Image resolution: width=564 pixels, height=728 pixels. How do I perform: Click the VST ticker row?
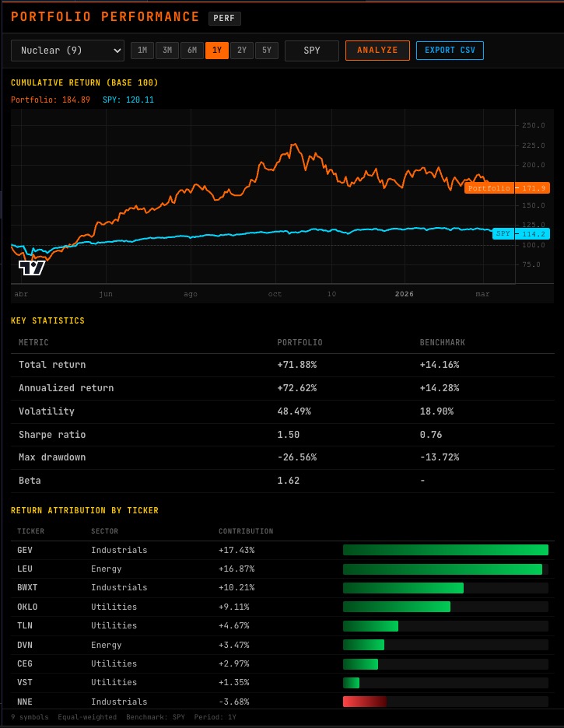(x=282, y=683)
